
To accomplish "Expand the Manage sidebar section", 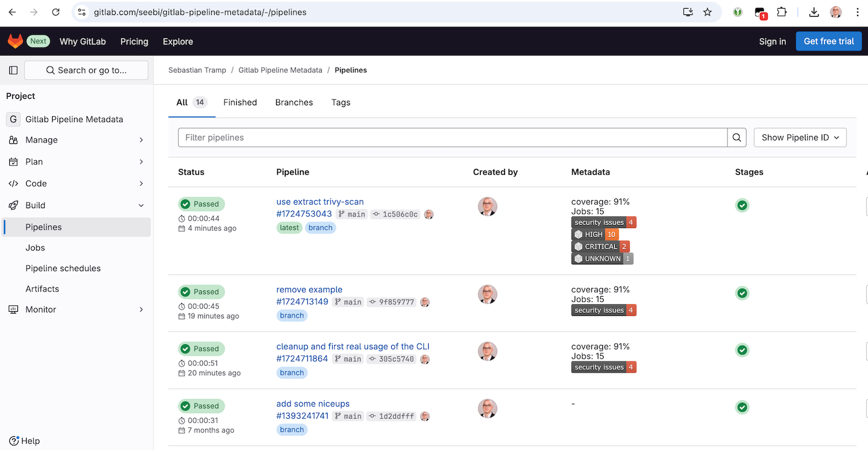I will click(75, 140).
